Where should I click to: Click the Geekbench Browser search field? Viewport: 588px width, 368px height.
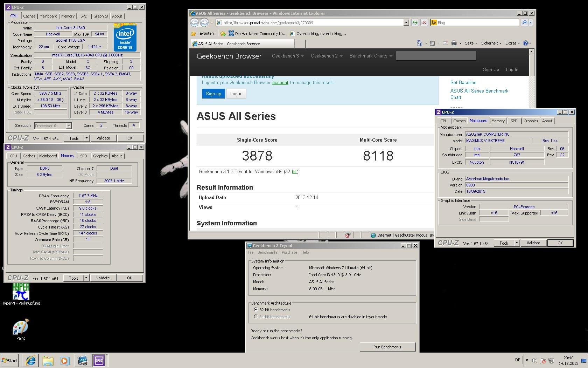436,56
